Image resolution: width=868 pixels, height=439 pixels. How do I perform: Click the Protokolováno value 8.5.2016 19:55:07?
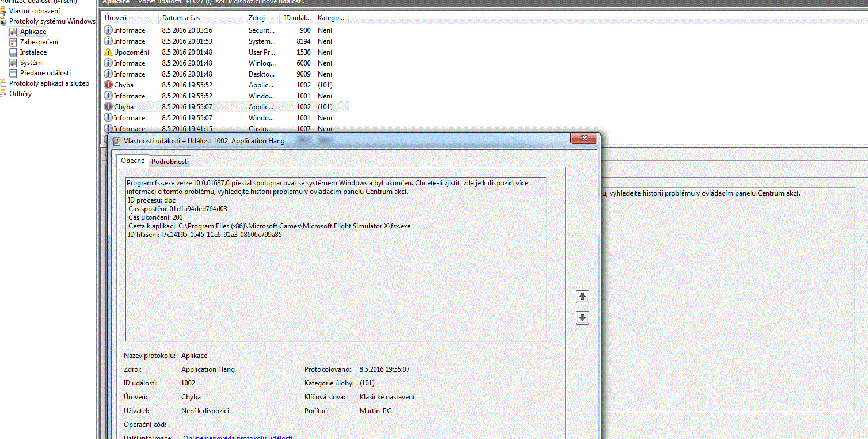[384, 369]
